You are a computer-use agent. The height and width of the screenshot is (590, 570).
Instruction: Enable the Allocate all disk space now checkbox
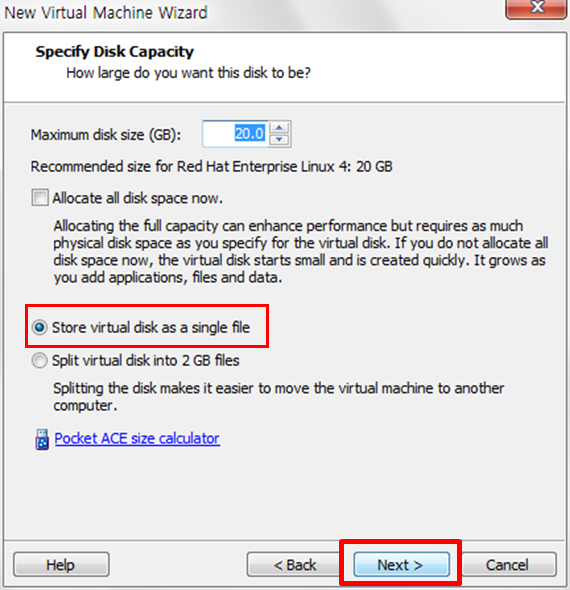point(40,198)
